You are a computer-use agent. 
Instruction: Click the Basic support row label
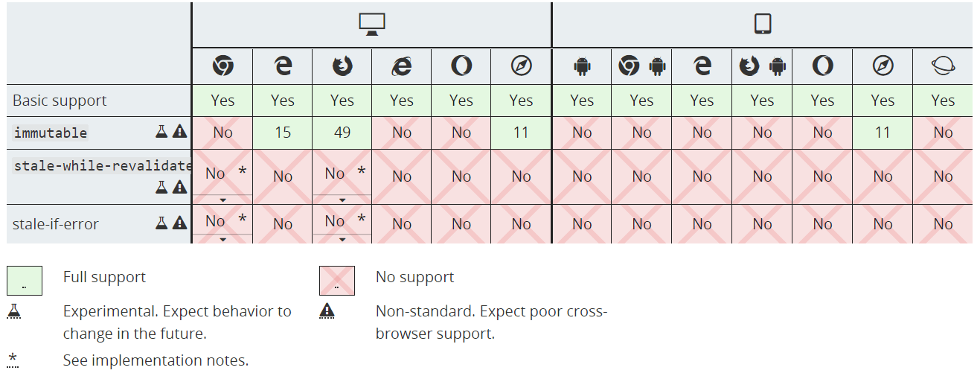[60, 101]
